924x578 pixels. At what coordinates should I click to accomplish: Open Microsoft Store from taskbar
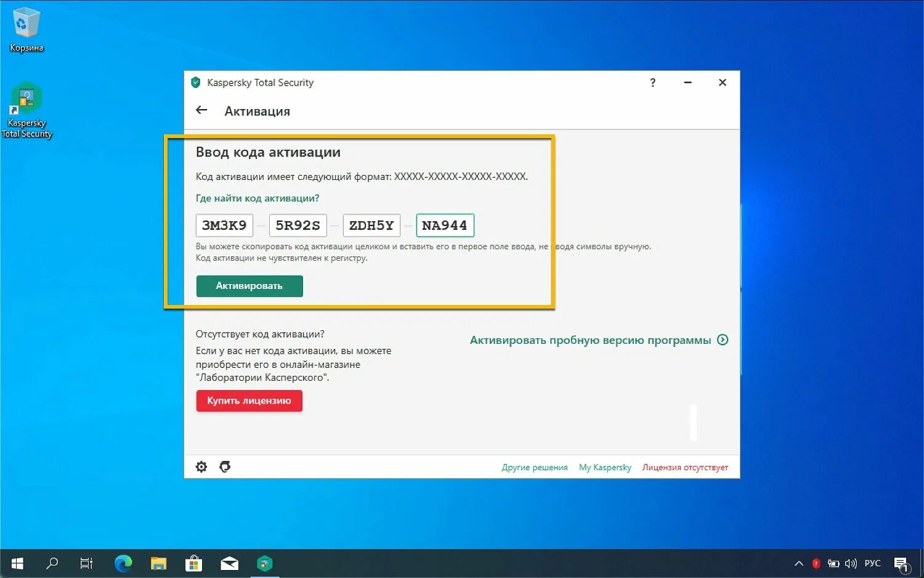pos(194,563)
